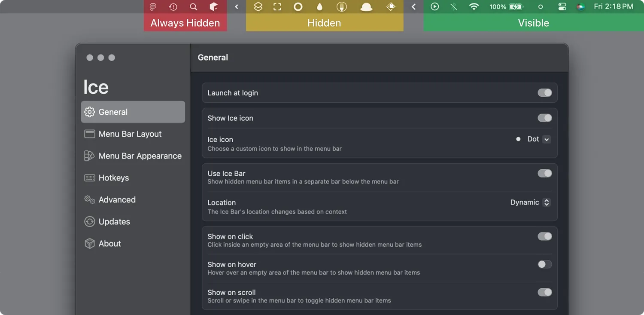The height and width of the screenshot is (315, 644).
Task: Enable the Show on hover switch
Action: [545, 264]
